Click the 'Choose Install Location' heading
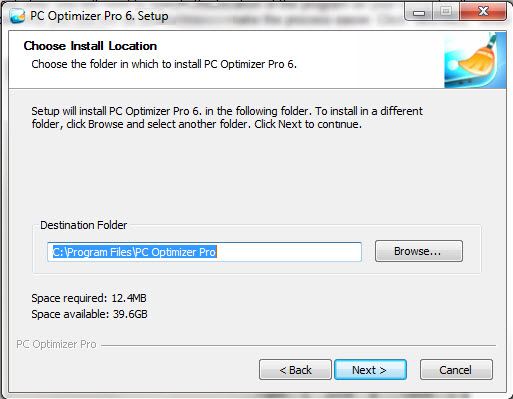This screenshot has width=513, height=399. click(x=90, y=46)
